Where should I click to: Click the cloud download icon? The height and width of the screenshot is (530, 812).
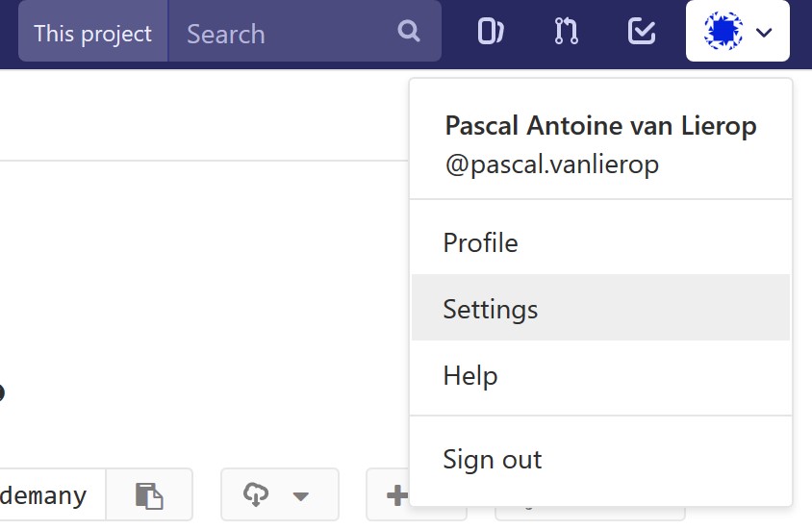[256, 495]
